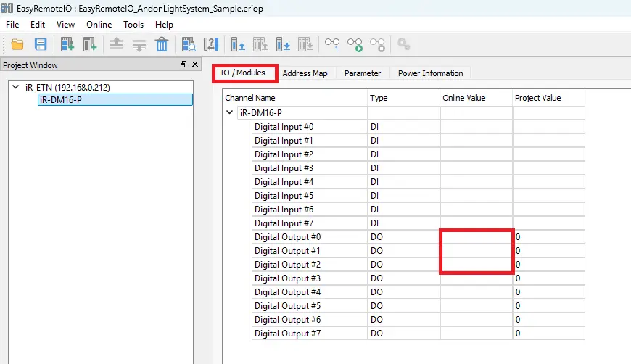Click the Project Value cell of Digital Output #3
Viewport: 631px width, 364px height.
(549, 278)
